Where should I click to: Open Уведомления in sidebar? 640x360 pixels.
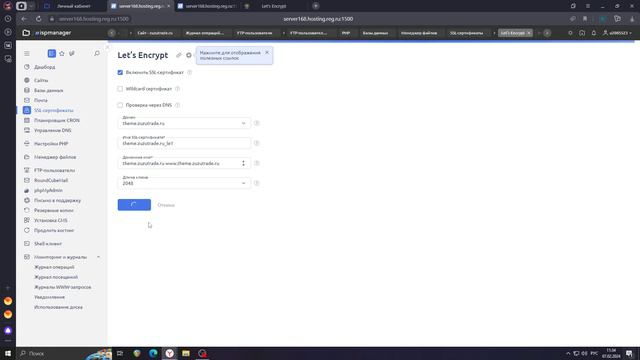49,297
